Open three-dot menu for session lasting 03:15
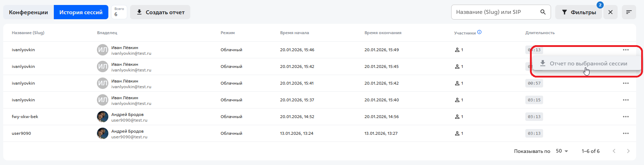 [626, 100]
